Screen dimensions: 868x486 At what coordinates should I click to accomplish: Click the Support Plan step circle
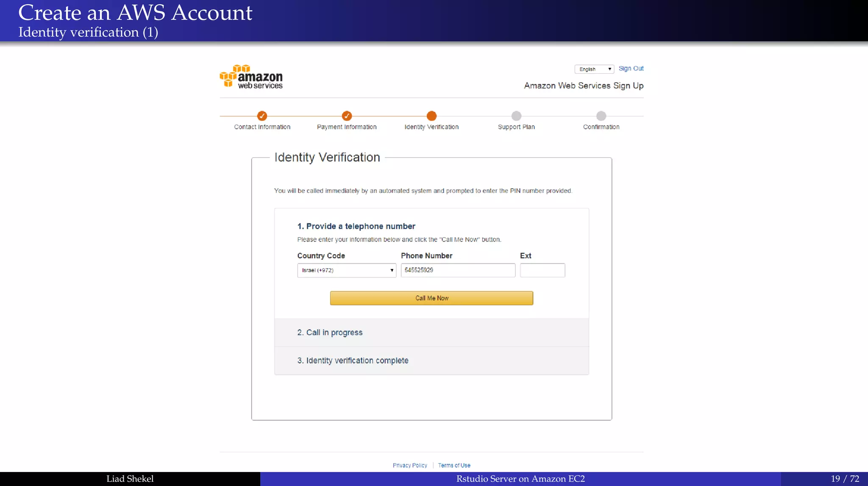[x=516, y=116]
